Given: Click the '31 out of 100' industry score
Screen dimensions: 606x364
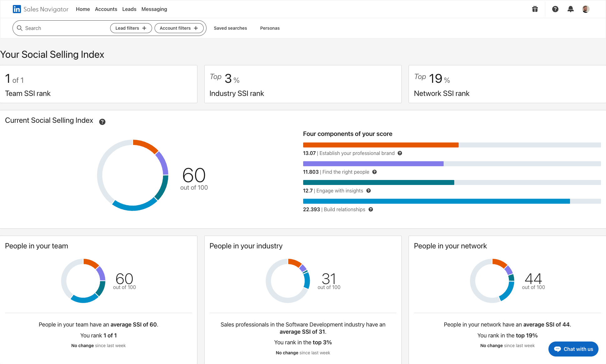Looking at the screenshot, I should click(329, 281).
